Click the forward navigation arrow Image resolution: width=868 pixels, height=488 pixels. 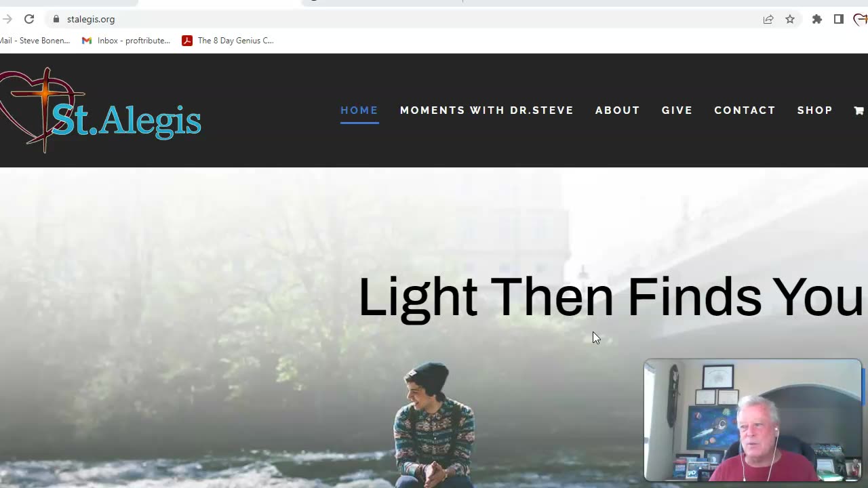click(7, 19)
